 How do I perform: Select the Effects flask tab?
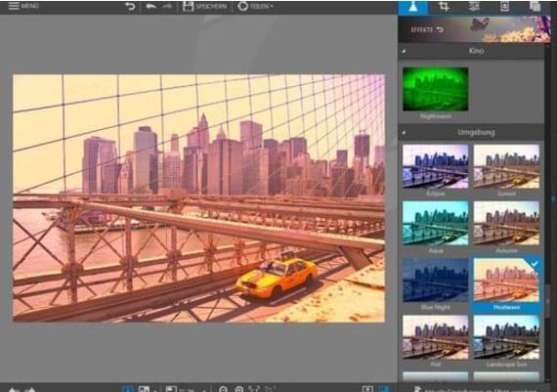pyautogui.click(x=412, y=7)
